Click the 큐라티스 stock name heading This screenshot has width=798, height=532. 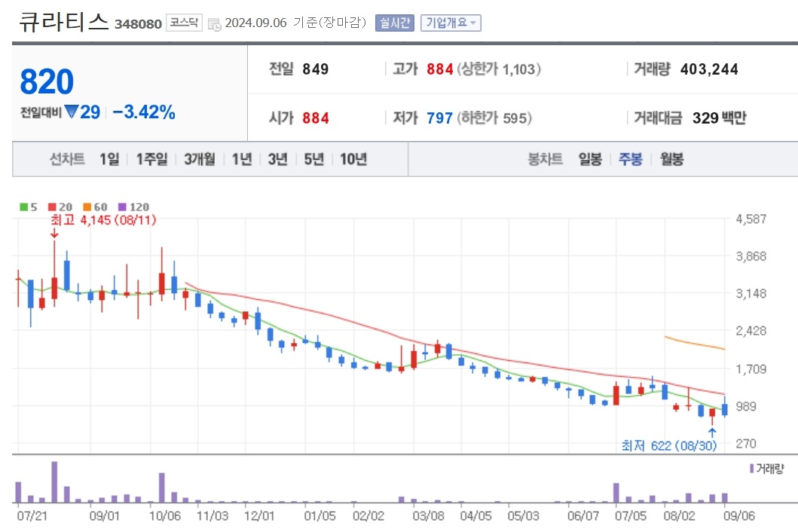click(64, 23)
